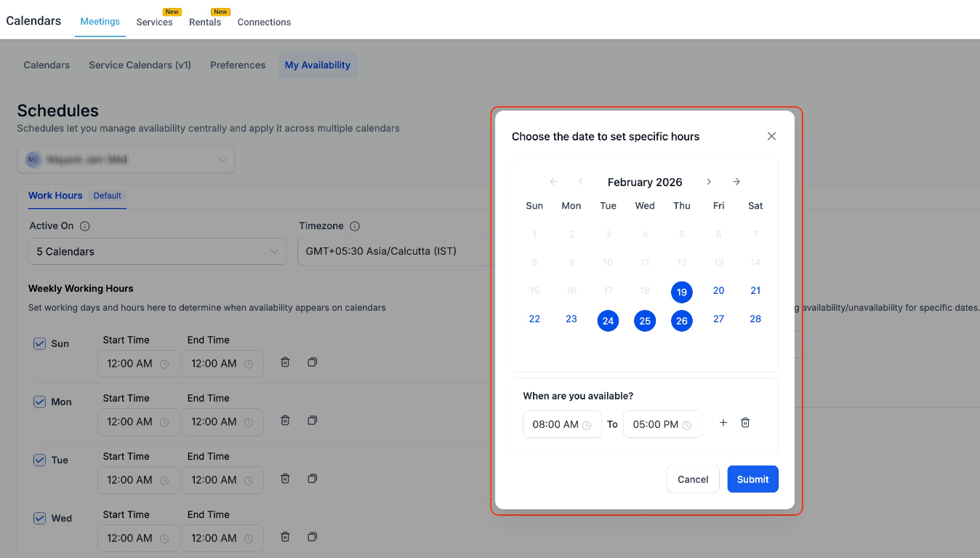Select February 27 on the calendar
The image size is (980, 558).
tap(718, 320)
